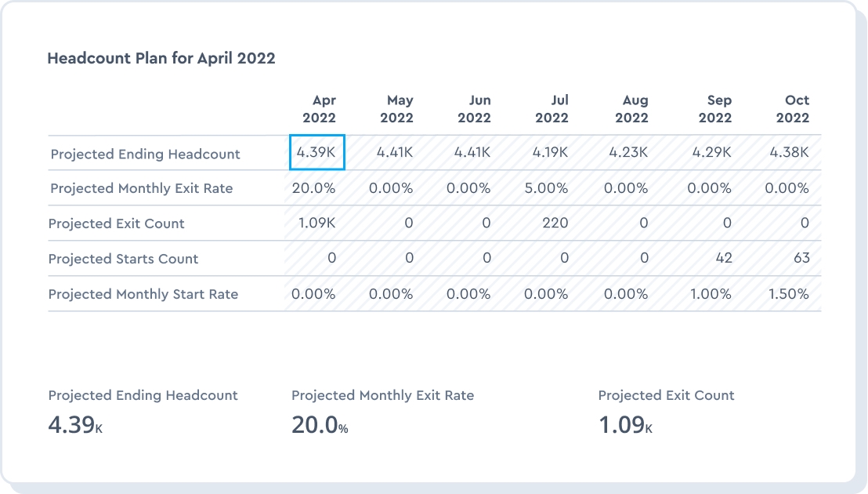Click the Apr 2022 column header

pyautogui.click(x=324, y=109)
